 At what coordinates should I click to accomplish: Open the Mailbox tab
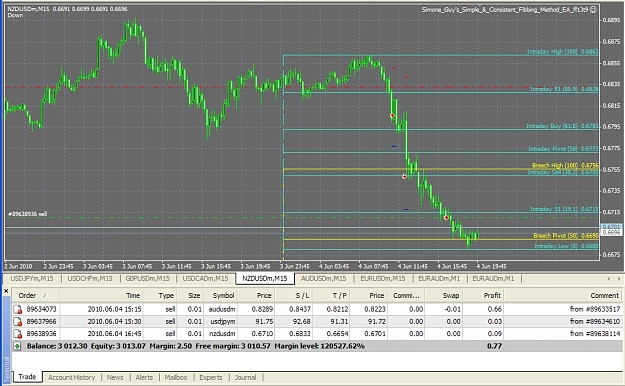pyautogui.click(x=176, y=377)
